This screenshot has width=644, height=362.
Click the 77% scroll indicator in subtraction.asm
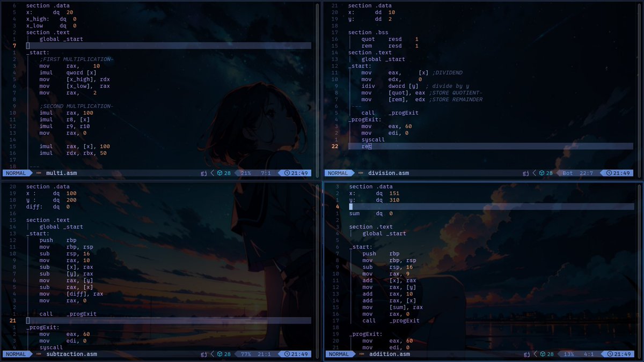[246, 354]
